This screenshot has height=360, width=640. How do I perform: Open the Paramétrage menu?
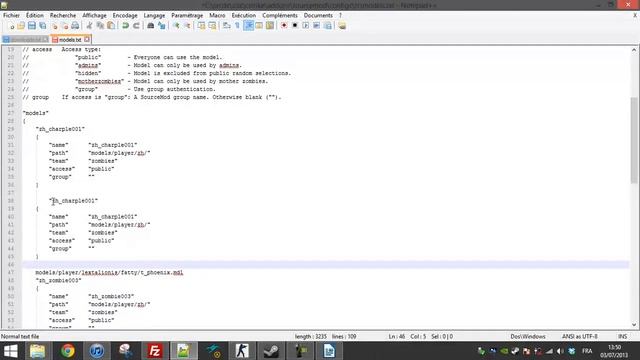click(187, 15)
